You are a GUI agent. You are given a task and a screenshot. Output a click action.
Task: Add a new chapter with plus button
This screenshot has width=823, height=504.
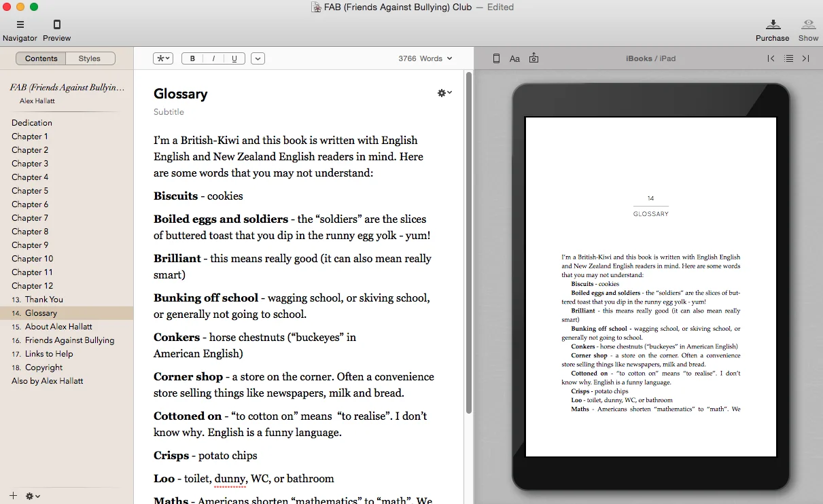click(x=13, y=496)
